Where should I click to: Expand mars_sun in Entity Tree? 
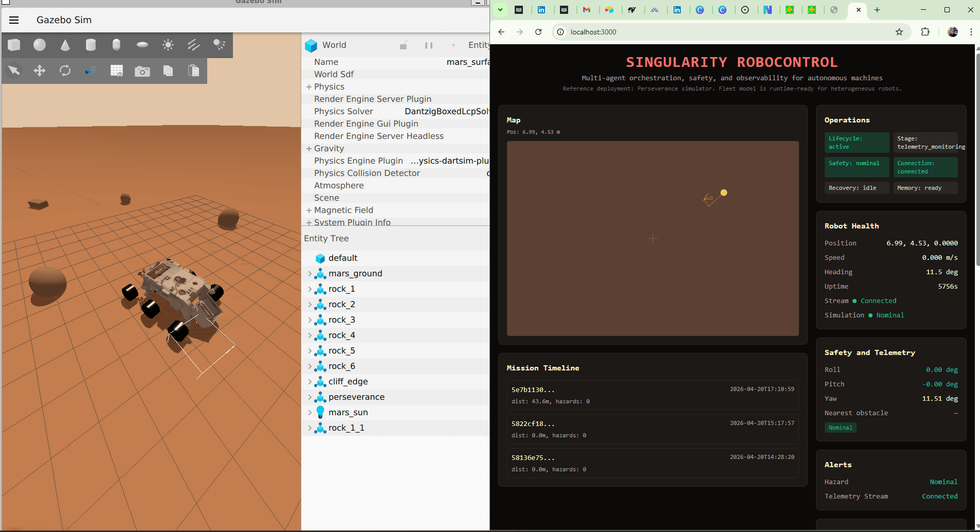pos(310,413)
